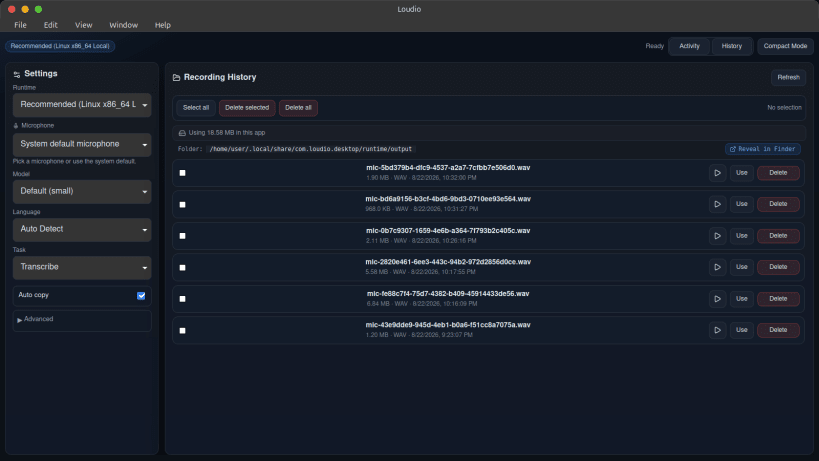Click Reveal in Finder link

tap(763, 149)
